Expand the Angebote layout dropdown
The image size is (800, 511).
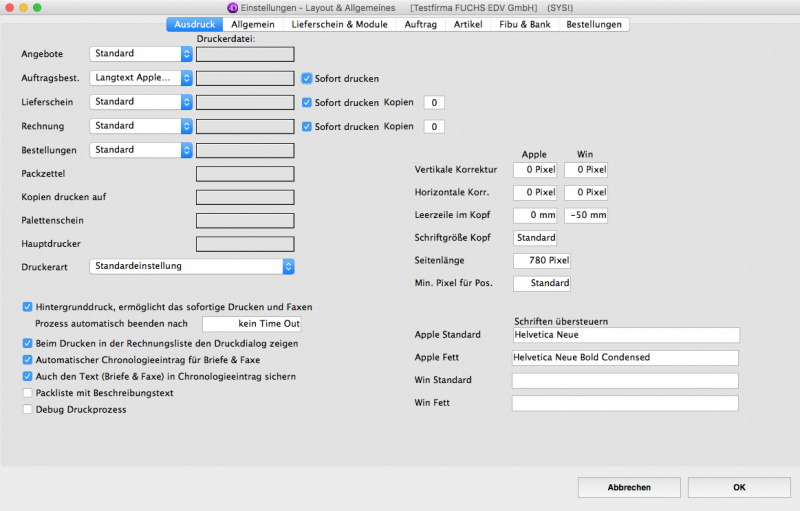(x=141, y=54)
